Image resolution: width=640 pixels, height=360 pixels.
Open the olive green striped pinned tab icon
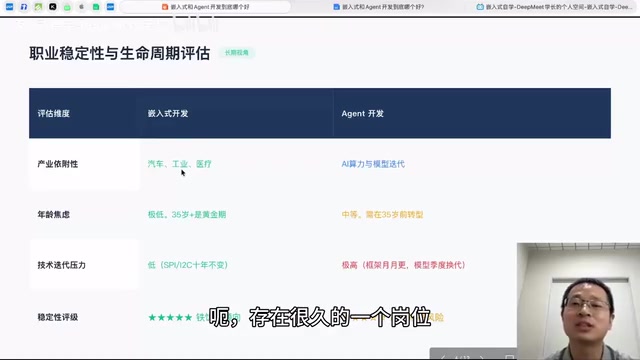[x=38, y=7]
